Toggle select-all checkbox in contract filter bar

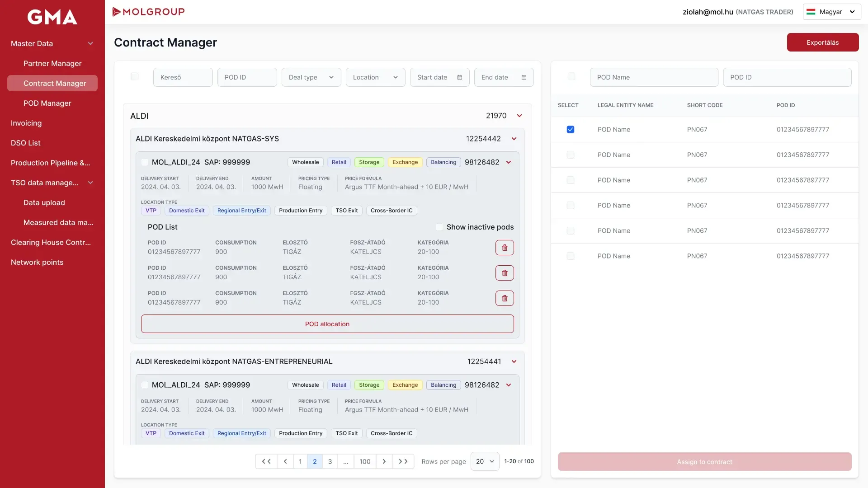[x=135, y=77]
